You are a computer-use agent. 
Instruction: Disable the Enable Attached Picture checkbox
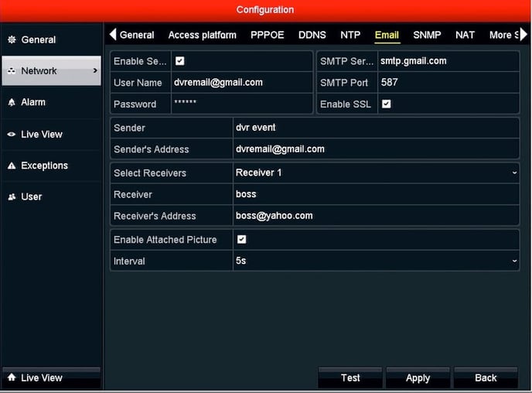pos(242,240)
